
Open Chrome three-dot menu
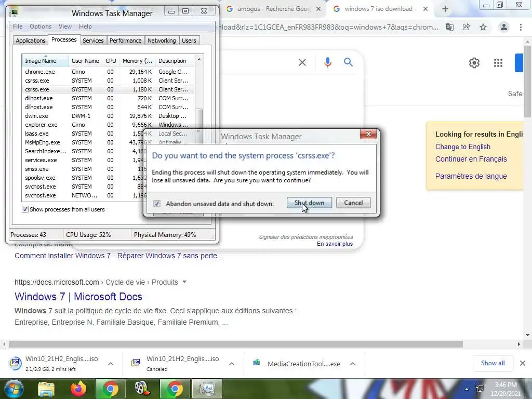(521, 27)
